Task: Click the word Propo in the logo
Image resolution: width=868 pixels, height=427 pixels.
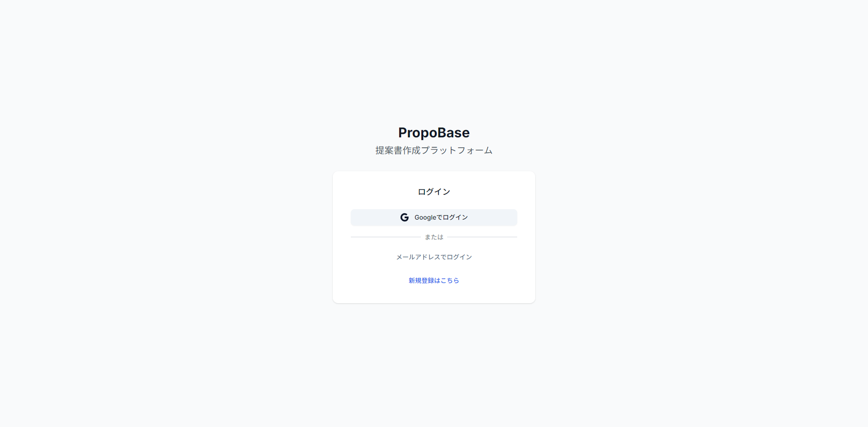Action: coord(416,133)
